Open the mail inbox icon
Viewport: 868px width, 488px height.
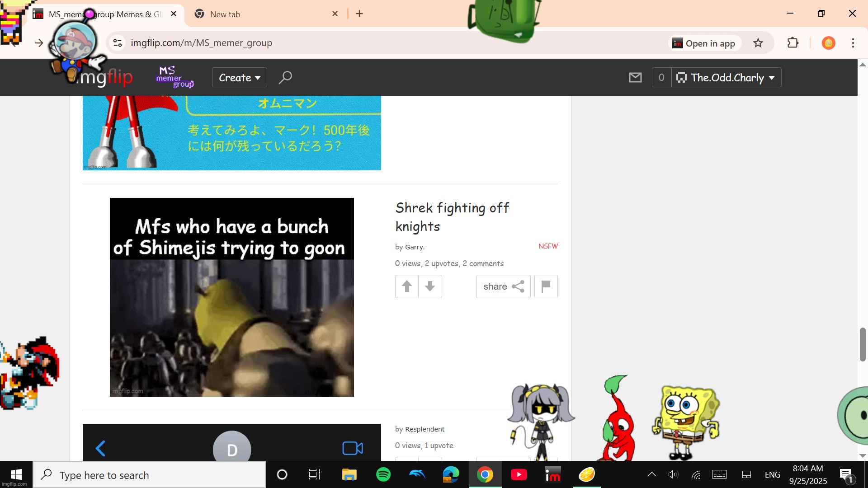[635, 77]
